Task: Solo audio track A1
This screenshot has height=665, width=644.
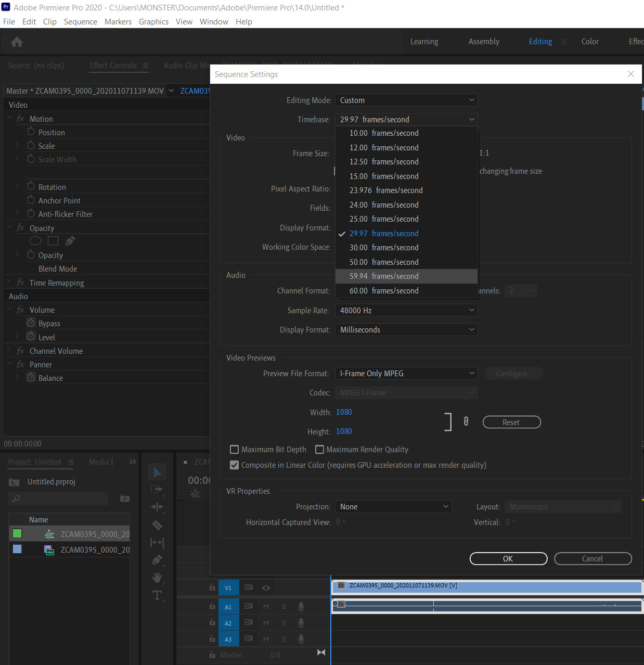Action: point(284,606)
